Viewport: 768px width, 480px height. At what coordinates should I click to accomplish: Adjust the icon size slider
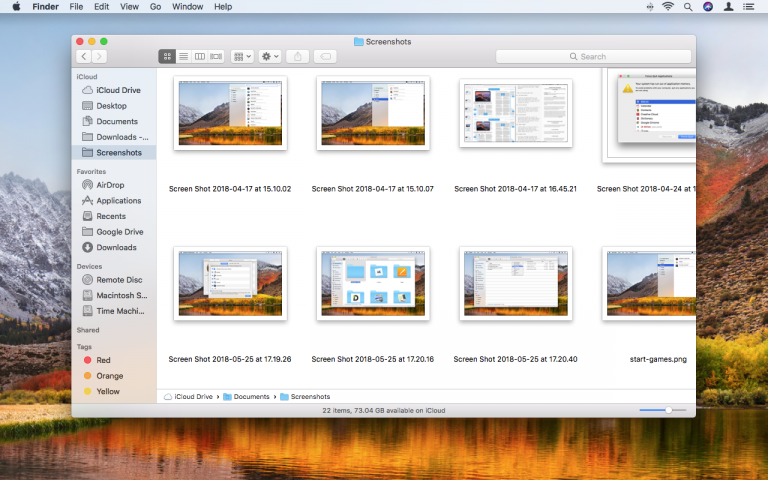point(668,410)
